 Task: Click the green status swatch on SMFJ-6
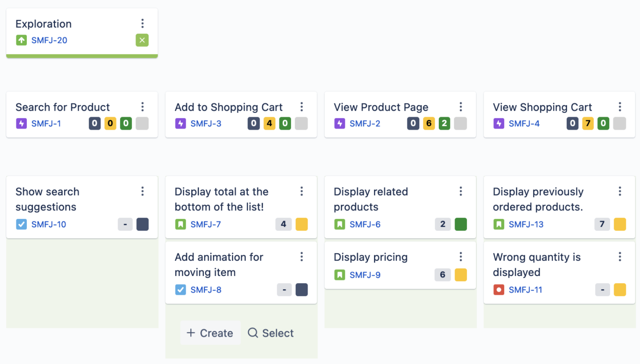tap(460, 224)
